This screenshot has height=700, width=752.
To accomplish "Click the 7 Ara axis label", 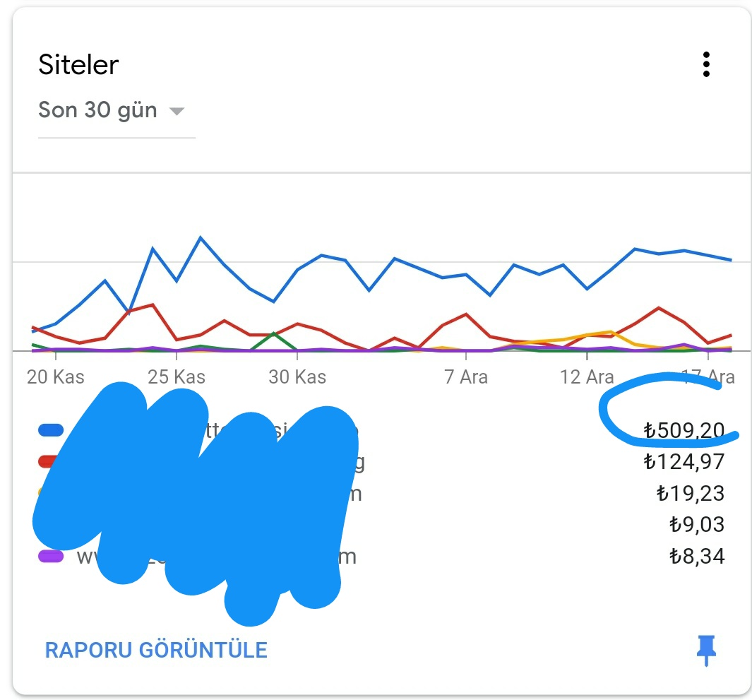I will click(x=466, y=377).
